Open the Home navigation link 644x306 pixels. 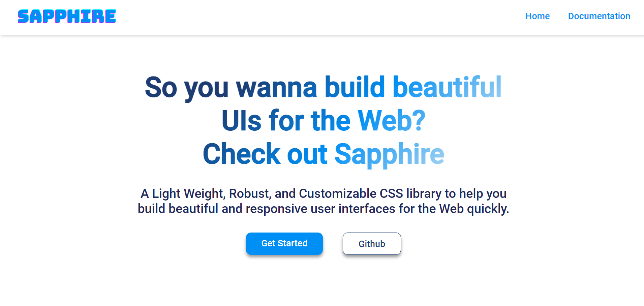coord(538,16)
